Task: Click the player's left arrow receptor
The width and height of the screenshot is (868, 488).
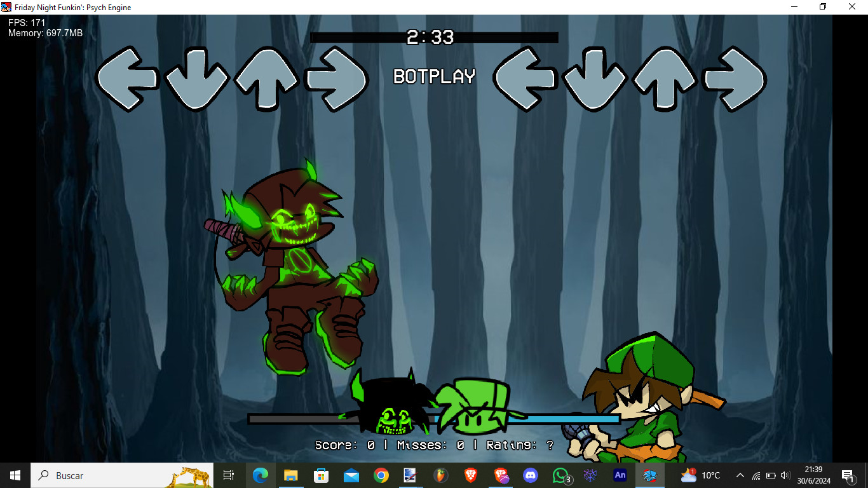Action: point(525,79)
